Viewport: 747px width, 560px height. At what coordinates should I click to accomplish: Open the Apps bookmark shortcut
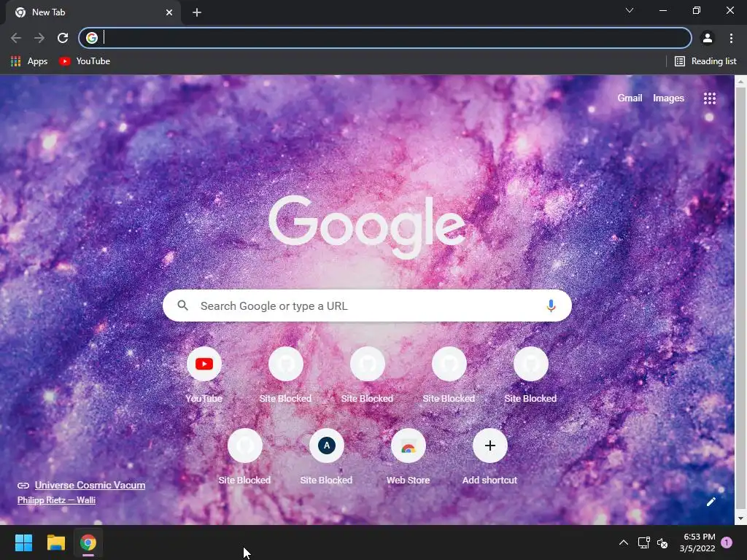pos(29,61)
